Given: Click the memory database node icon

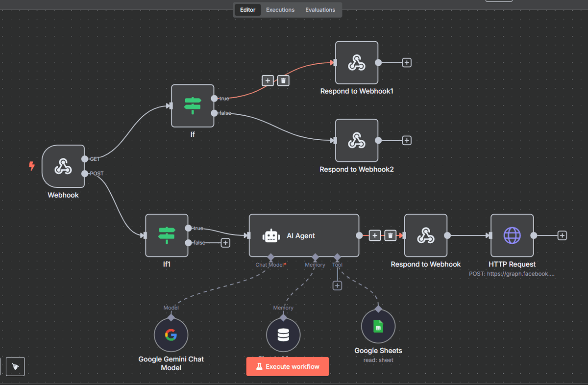Looking at the screenshot, I should click(283, 335).
